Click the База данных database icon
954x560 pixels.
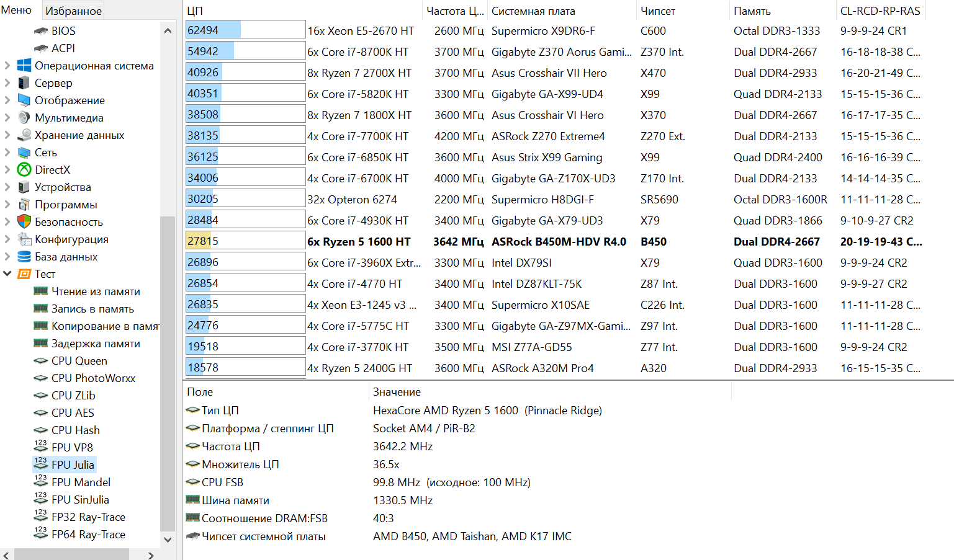point(24,257)
